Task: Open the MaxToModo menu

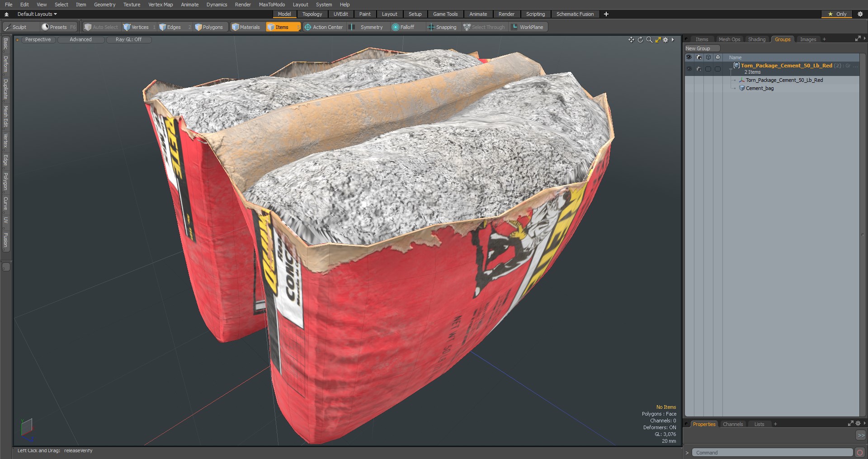Action: [272, 5]
